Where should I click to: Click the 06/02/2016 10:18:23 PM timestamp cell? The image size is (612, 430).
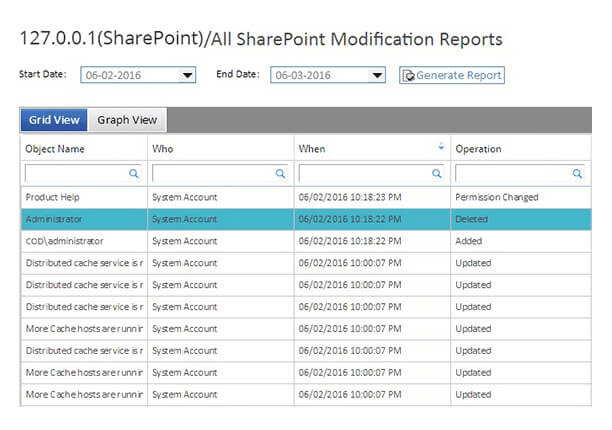[372, 197]
